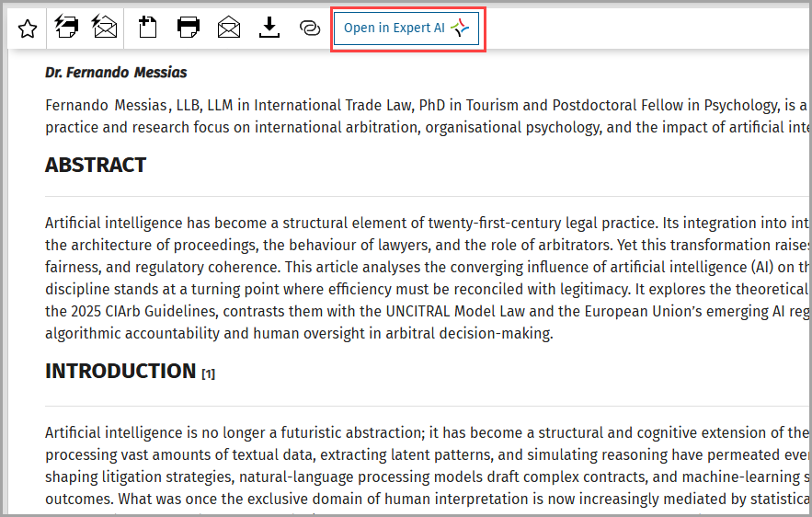Click the Open in Expert AI button

406,28
